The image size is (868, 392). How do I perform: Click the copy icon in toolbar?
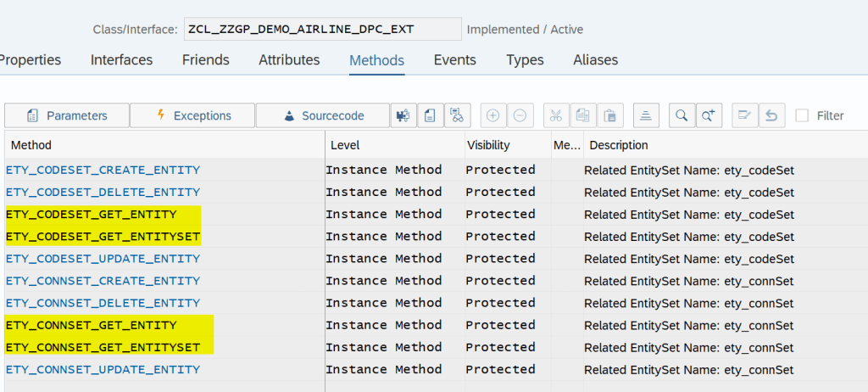(583, 115)
